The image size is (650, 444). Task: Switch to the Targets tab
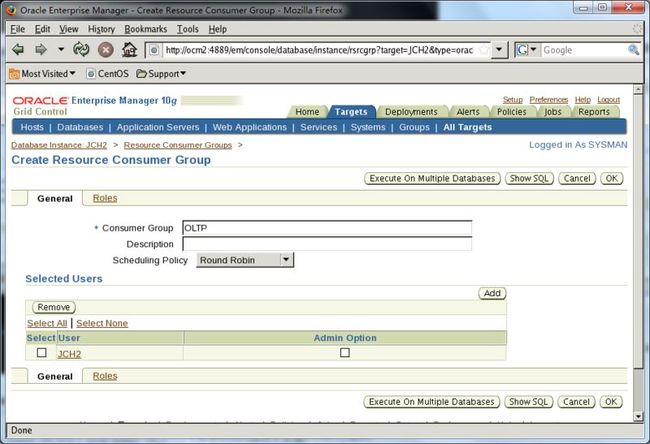351,112
